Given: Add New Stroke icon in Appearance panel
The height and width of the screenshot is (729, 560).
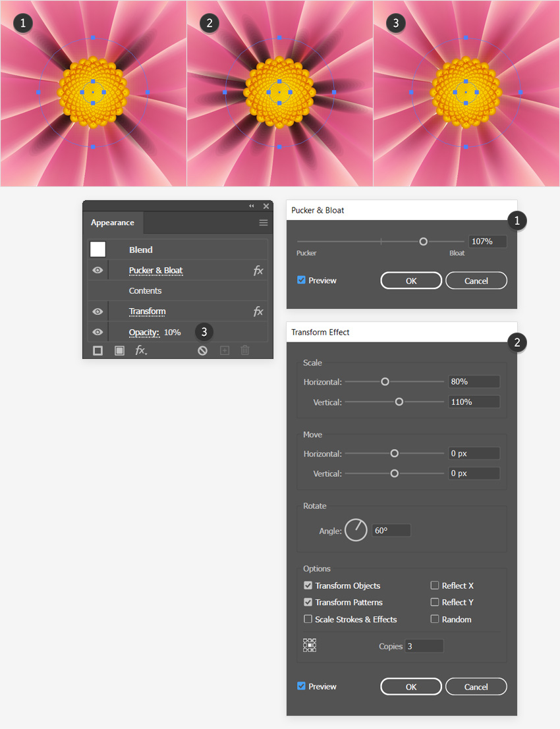Looking at the screenshot, I should [x=98, y=350].
